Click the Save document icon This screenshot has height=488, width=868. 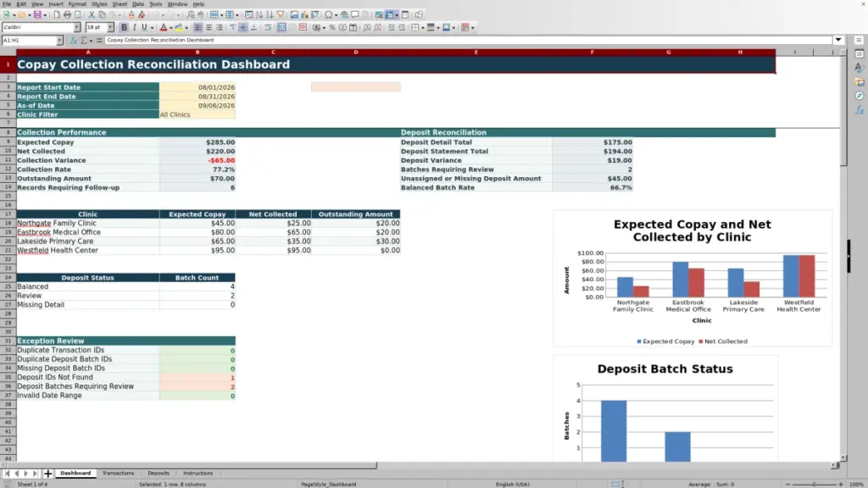click(36, 14)
